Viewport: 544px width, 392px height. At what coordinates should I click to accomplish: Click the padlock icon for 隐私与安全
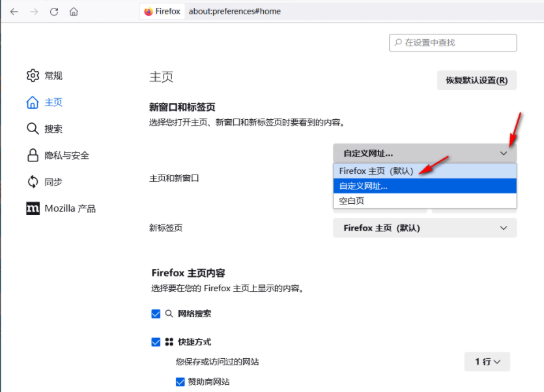point(33,155)
